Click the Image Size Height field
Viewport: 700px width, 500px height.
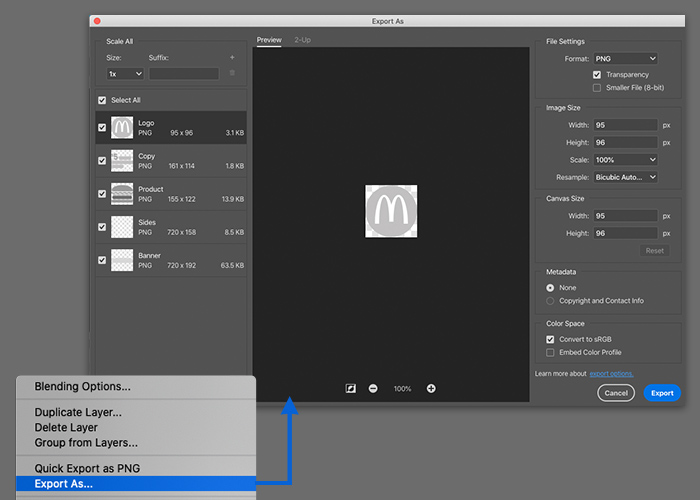click(625, 142)
